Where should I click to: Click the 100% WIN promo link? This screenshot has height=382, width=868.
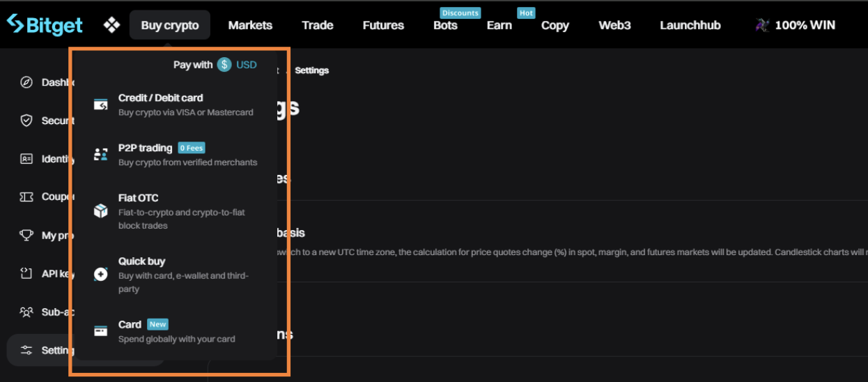pyautogui.click(x=796, y=25)
